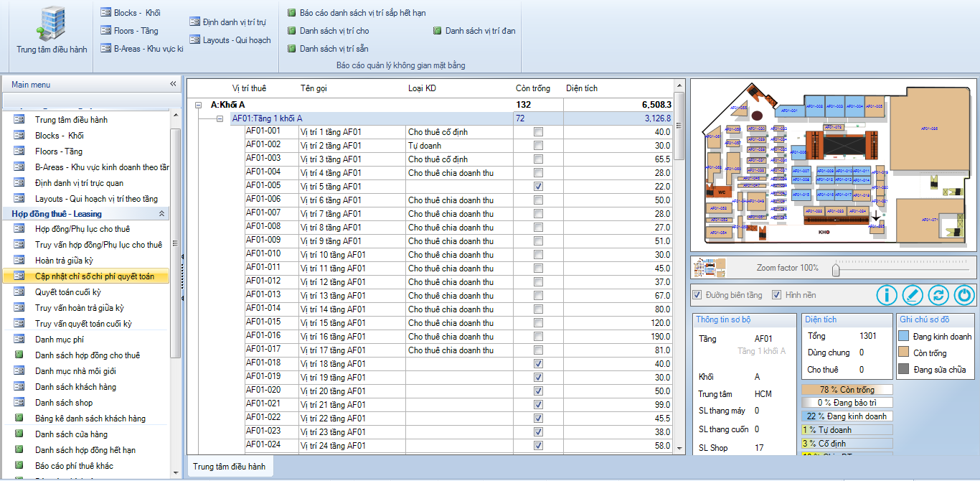Switch to the Trung tâm điều hành bottom tab
The width and height of the screenshot is (980, 481).
(x=229, y=467)
